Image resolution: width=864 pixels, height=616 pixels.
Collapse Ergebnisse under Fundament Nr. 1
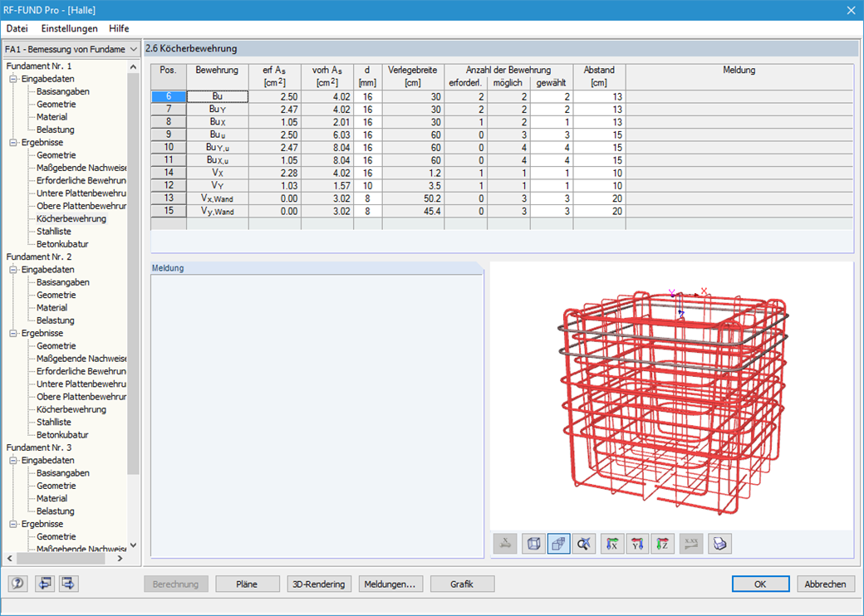(13, 143)
